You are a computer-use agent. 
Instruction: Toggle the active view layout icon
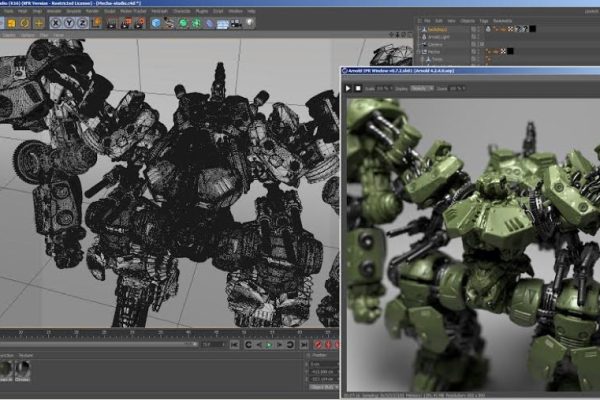click(x=410, y=34)
